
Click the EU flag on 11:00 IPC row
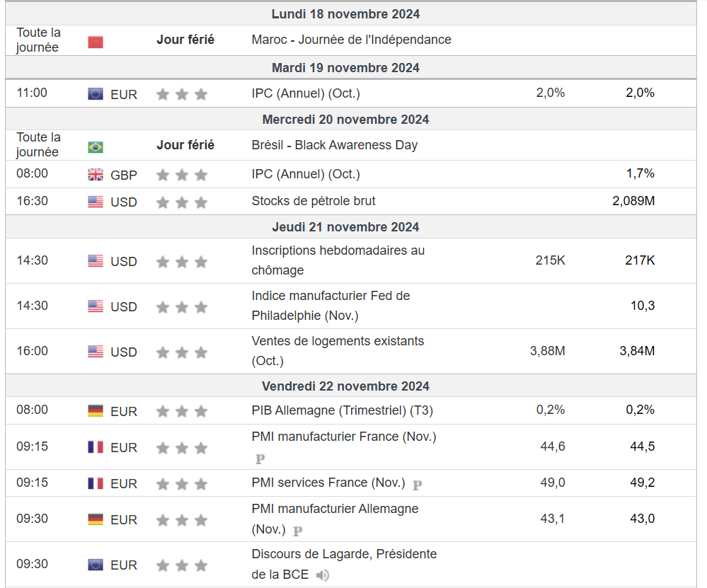(96, 94)
